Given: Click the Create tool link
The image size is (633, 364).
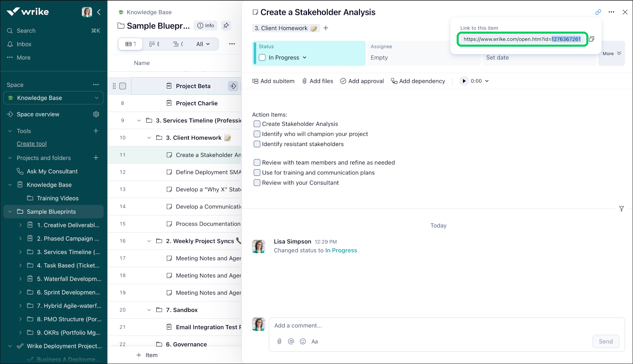Looking at the screenshot, I should [32, 144].
